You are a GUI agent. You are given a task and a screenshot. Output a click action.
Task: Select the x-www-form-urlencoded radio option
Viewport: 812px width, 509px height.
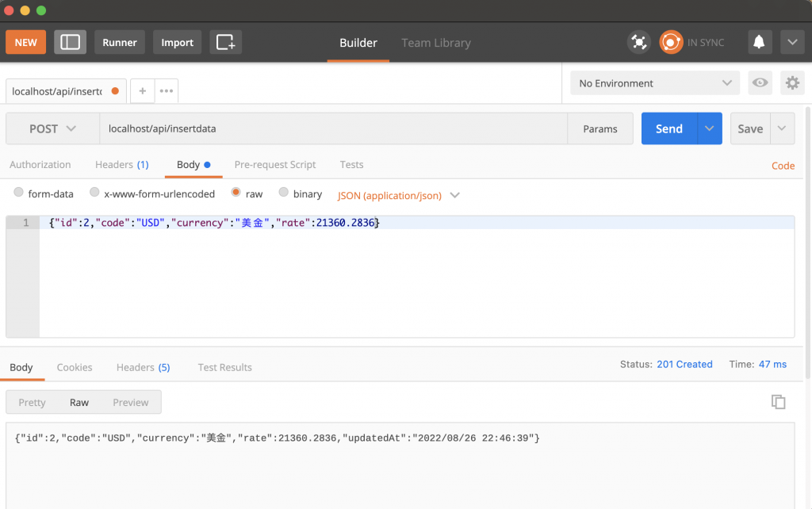94,193
